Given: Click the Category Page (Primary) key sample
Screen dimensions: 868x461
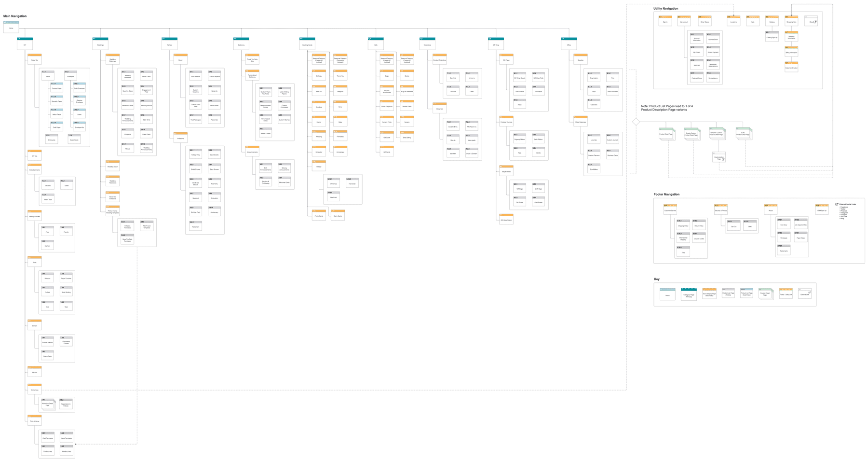Looking at the screenshot, I should pos(689,294).
